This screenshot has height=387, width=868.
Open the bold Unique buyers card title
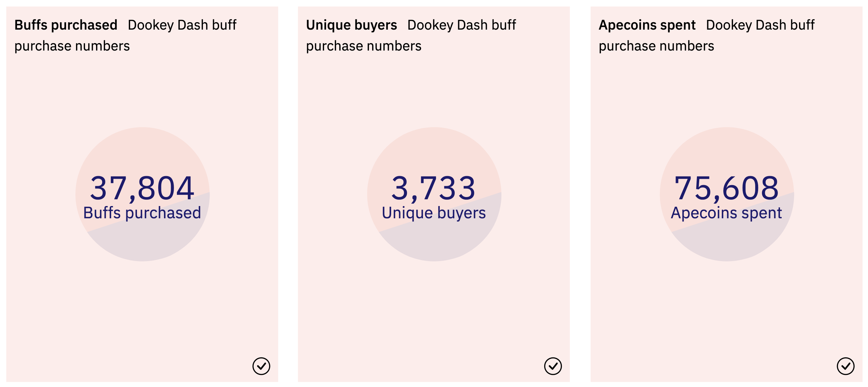click(x=352, y=25)
